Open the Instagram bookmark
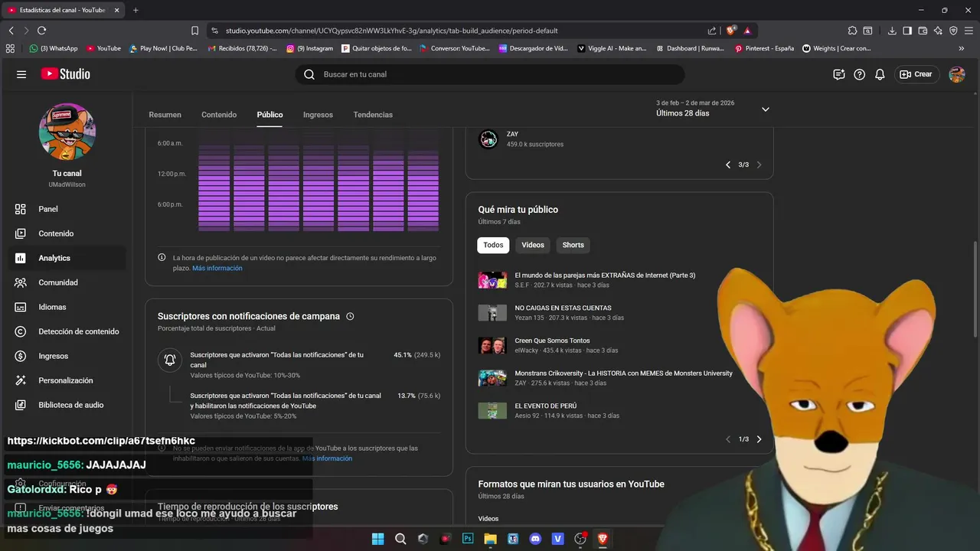 tap(310, 48)
